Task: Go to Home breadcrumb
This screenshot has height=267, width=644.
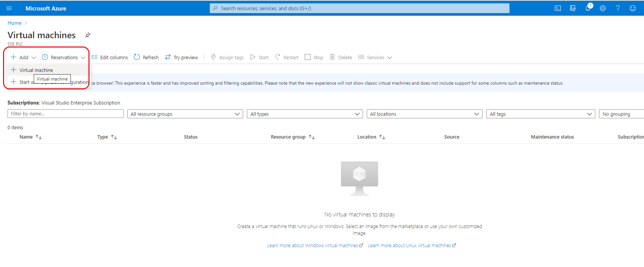Action: click(x=15, y=23)
